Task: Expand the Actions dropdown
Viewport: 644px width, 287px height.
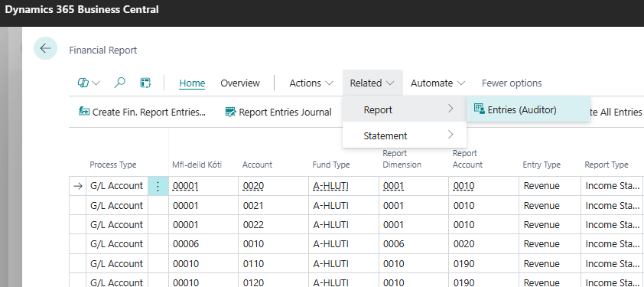Action: point(311,83)
